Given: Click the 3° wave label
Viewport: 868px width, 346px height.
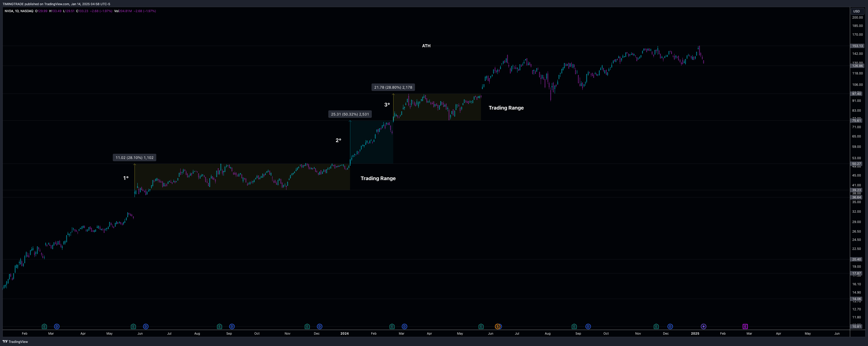Looking at the screenshot, I should [387, 105].
